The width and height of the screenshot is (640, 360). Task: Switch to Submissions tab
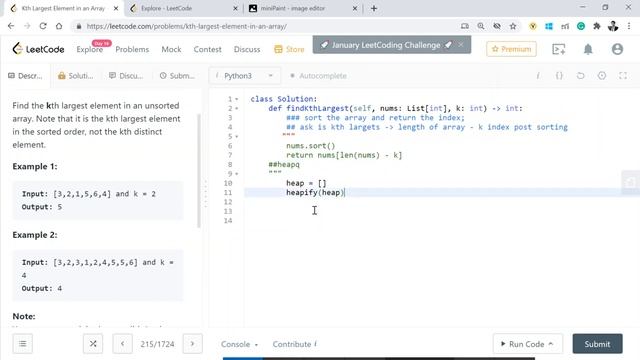(177, 76)
